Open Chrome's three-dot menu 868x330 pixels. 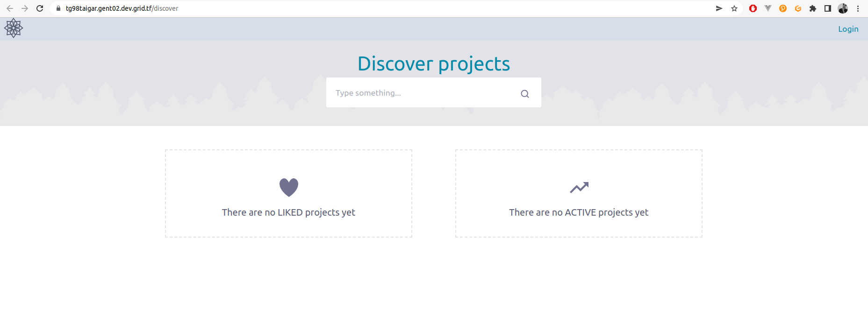point(858,8)
